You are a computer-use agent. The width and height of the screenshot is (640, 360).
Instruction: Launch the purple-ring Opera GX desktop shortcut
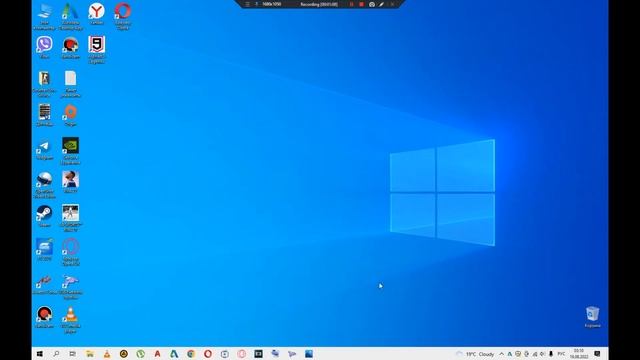[70, 252]
